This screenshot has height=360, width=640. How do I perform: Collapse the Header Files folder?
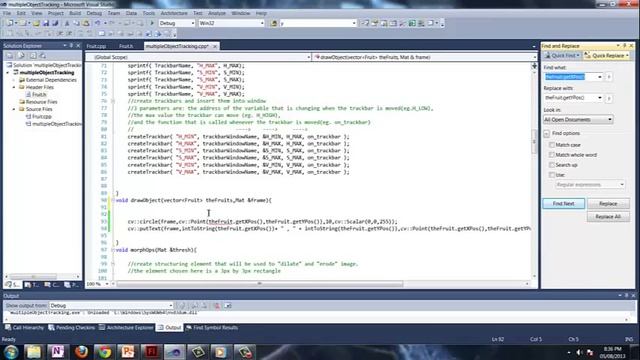14,87
